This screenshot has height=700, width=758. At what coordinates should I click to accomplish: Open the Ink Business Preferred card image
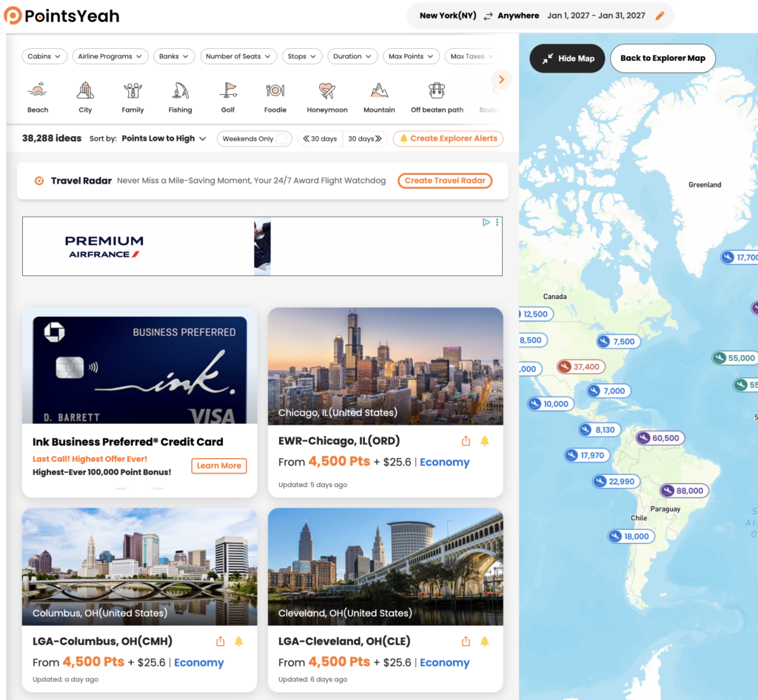140,370
